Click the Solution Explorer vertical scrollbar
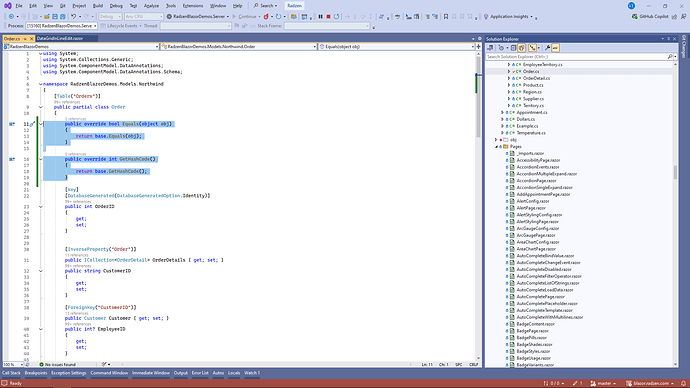 pyautogui.click(x=675, y=172)
